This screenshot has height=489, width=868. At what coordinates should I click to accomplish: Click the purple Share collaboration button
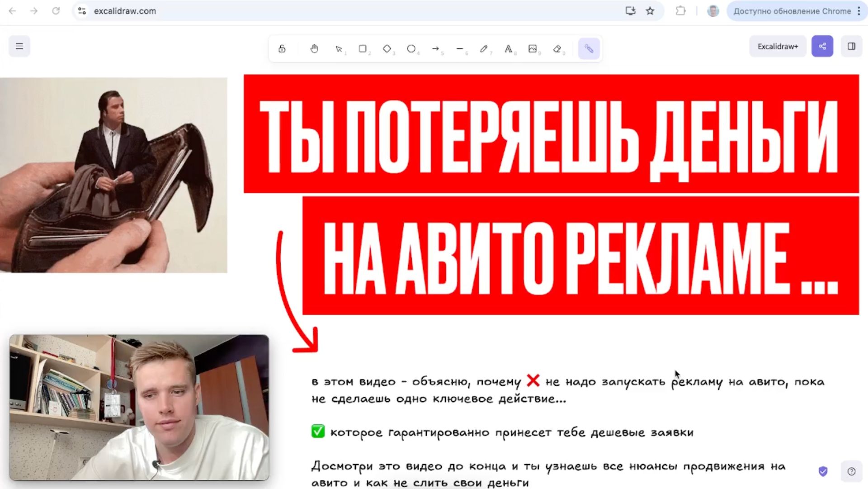822,46
